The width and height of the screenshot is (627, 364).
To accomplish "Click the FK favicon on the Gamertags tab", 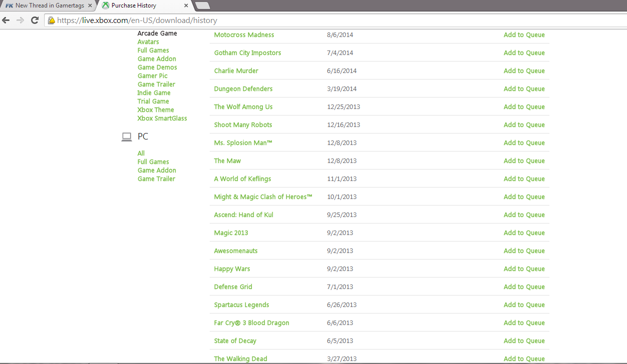I will click(9, 5).
